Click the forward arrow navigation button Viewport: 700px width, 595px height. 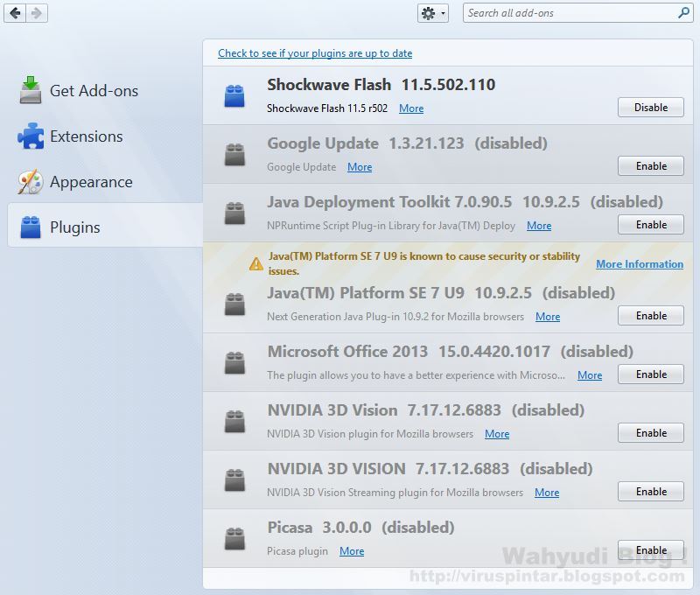pos(37,13)
